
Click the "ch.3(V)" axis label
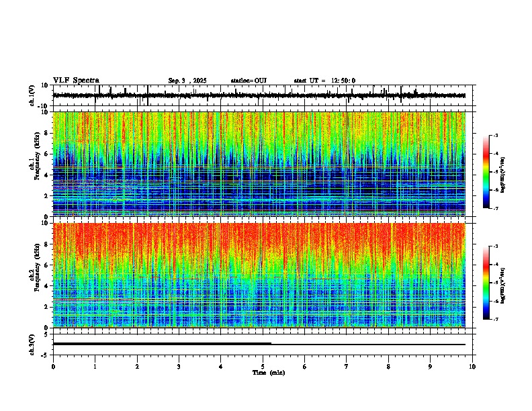(32, 345)
